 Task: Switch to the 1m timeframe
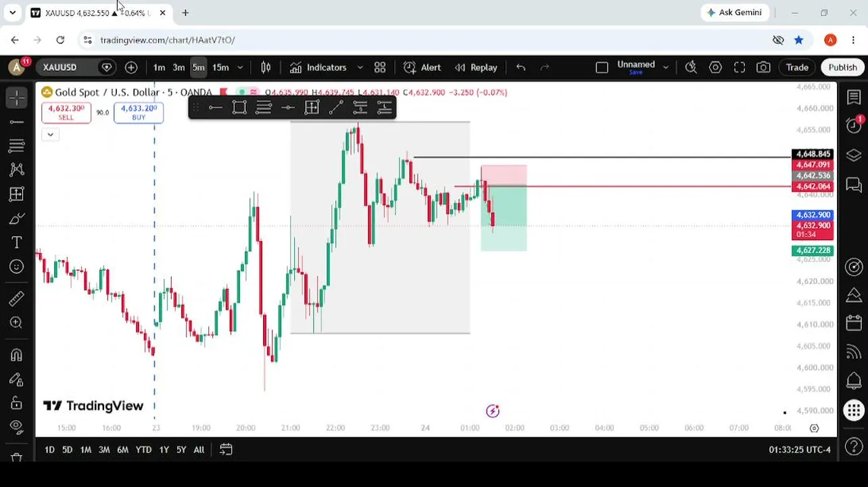(x=159, y=67)
